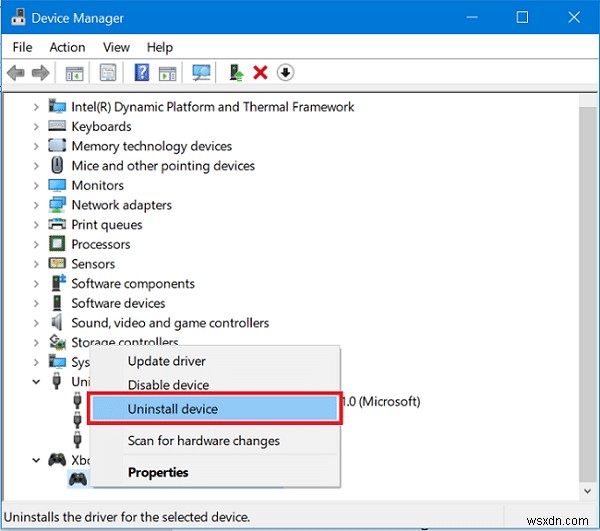Expand Intel(R) Dynamic Platform and Thermal Framework
The width and height of the screenshot is (600, 531).
tap(36, 107)
